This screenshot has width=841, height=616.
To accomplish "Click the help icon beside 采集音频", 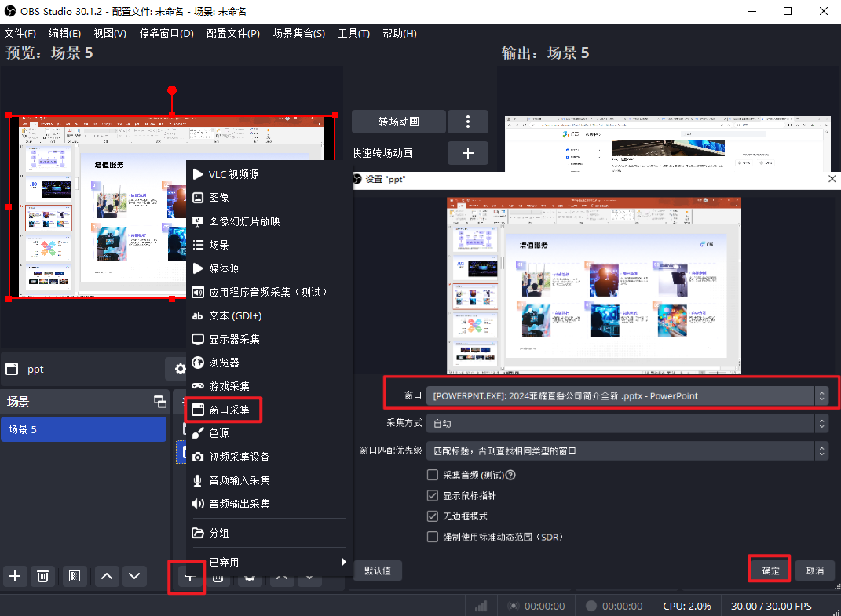I will coord(510,475).
